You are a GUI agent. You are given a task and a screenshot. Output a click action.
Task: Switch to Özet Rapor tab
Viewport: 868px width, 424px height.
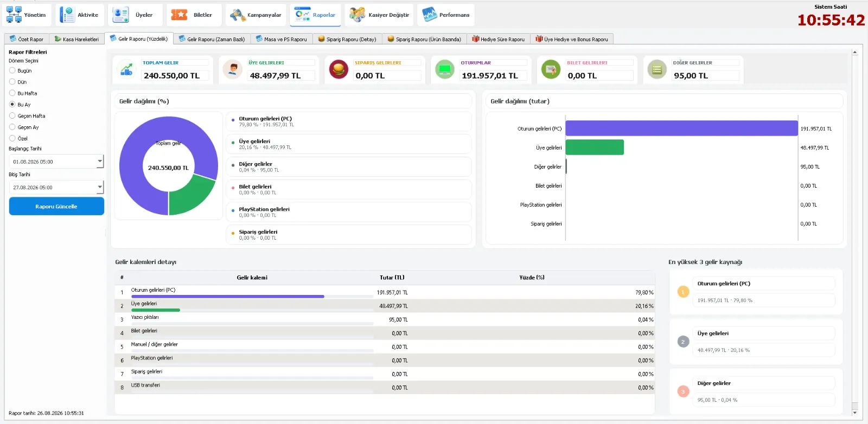click(27, 39)
